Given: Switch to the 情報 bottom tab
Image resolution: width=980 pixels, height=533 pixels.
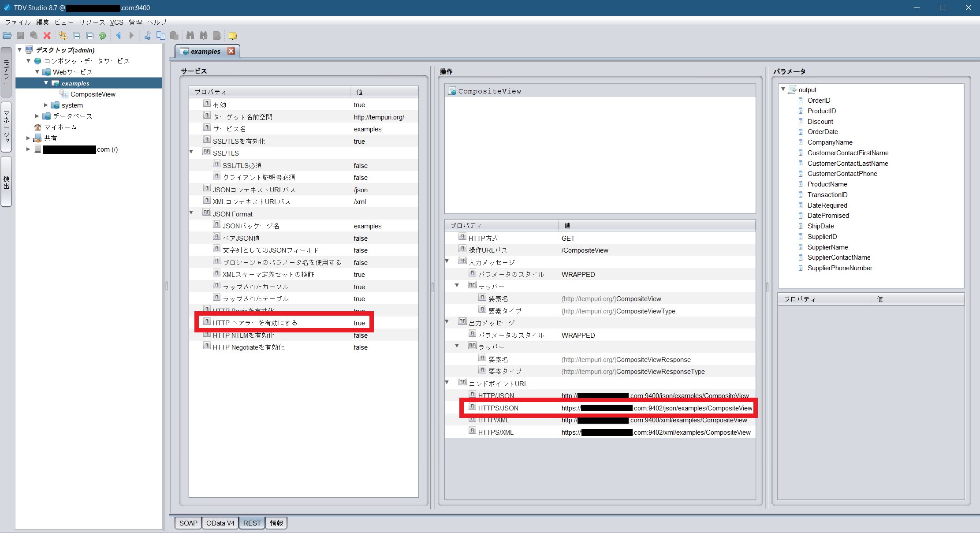Looking at the screenshot, I should [276, 523].
